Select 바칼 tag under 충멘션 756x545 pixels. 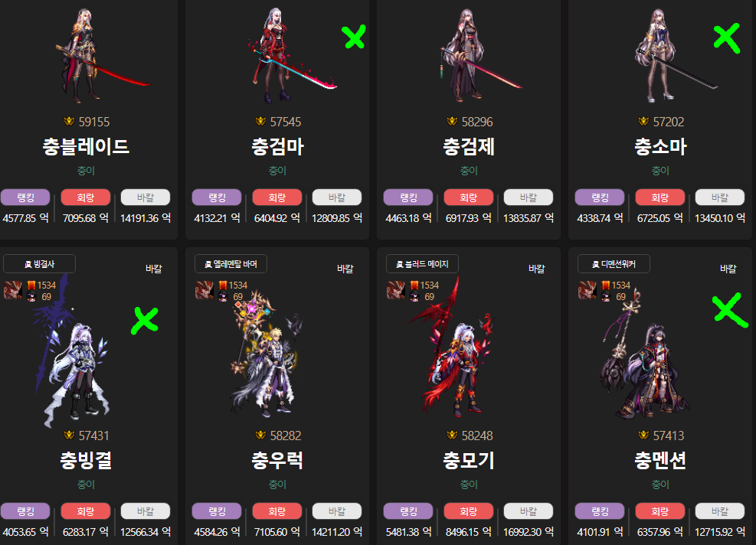pyautogui.click(x=720, y=511)
